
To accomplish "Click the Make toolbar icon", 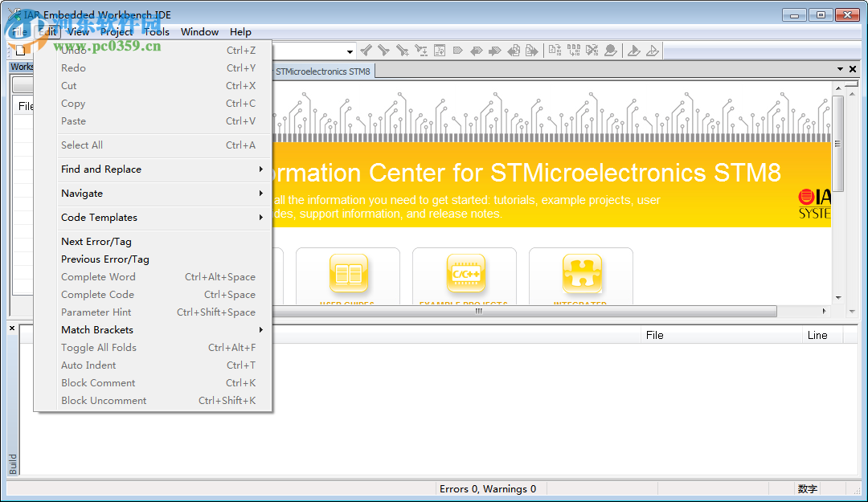I will [573, 51].
